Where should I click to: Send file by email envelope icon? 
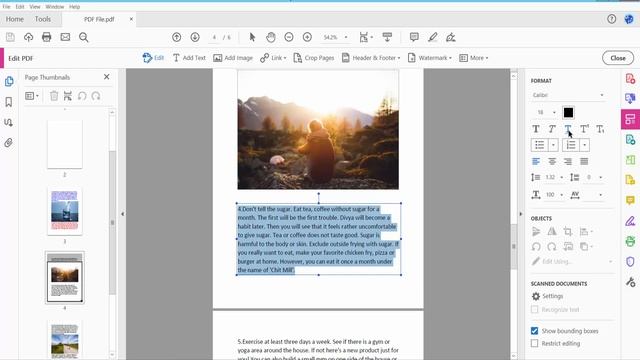click(x=65, y=37)
